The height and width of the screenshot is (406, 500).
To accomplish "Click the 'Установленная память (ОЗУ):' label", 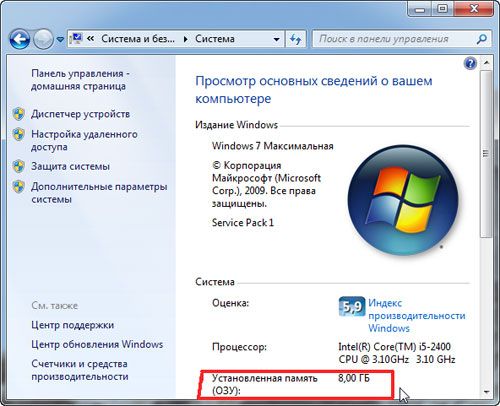I will pyautogui.click(x=265, y=385).
